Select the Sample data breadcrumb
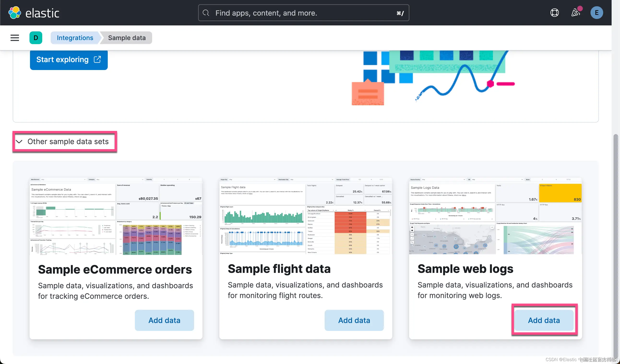 (127, 38)
